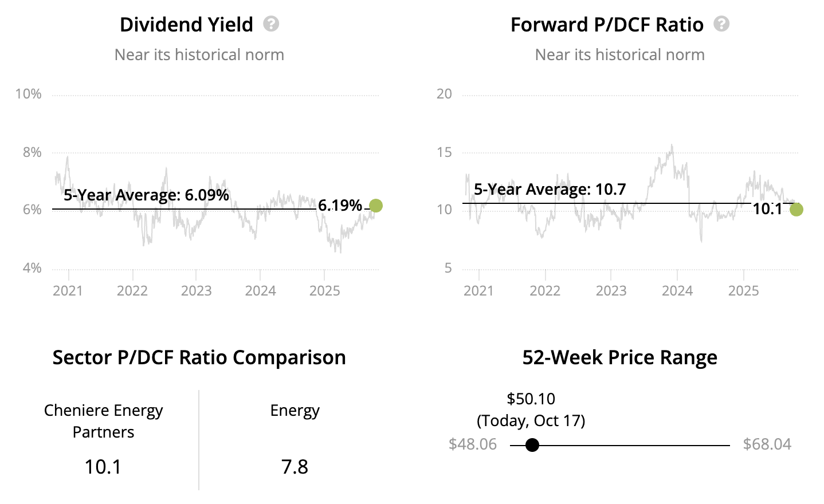Open the Forward P/DCF Ratio help icon
Viewport: 824px width, 504px height.
pyautogui.click(x=721, y=24)
